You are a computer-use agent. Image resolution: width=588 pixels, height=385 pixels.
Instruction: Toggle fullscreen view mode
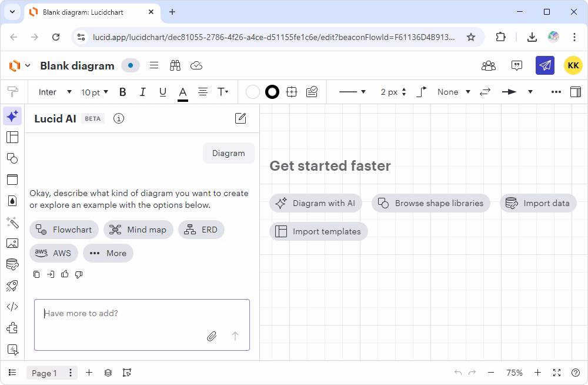point(557,373)
